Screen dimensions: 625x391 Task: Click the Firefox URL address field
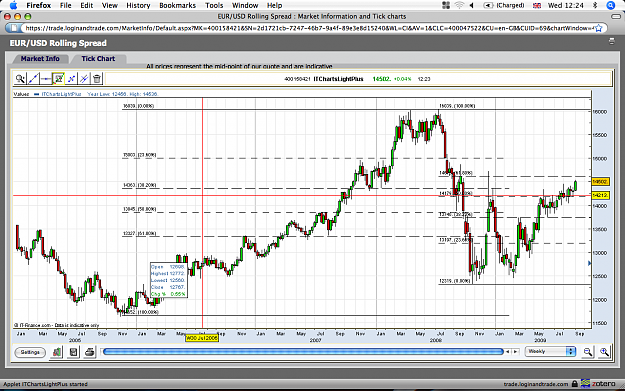click(309, 28)
